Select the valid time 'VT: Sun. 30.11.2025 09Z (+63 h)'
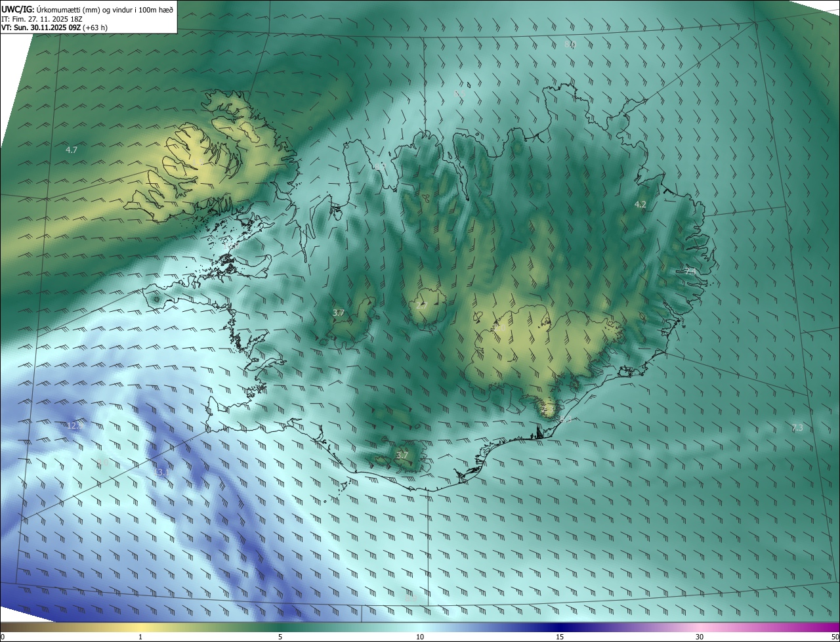Image resolution: width=840 pixels, height=642 pixels. point(54,28)
